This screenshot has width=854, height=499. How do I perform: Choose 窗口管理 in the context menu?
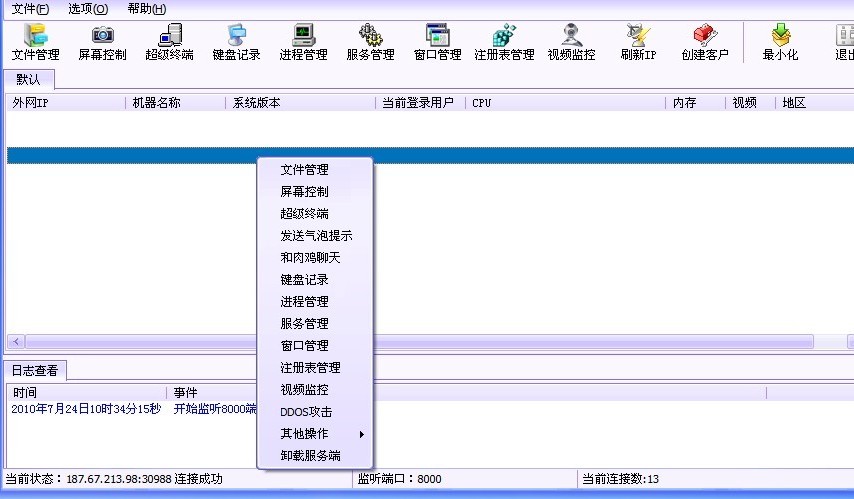tap(305, 346)
